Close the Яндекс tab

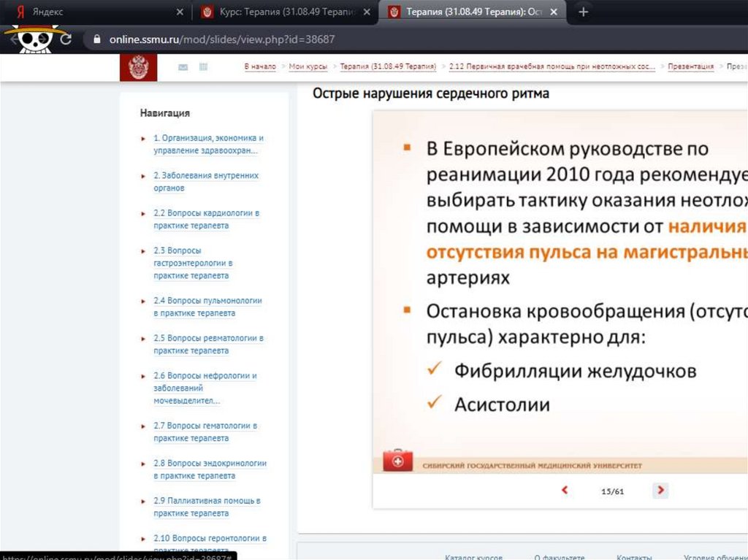click(x=180, y=12)
